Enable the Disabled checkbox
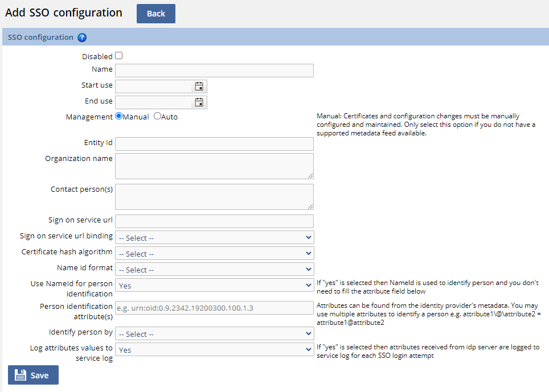 point(118,55)
